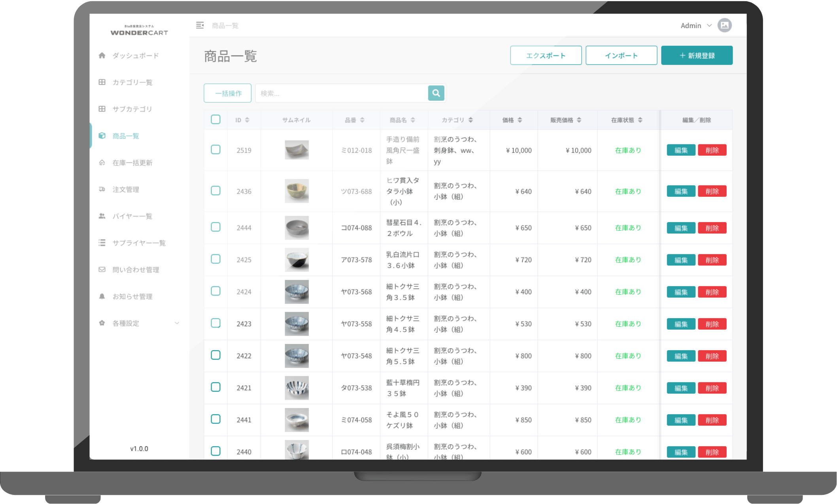Check the box for product 2444
837x504 pixels.
tap(215, 227)
